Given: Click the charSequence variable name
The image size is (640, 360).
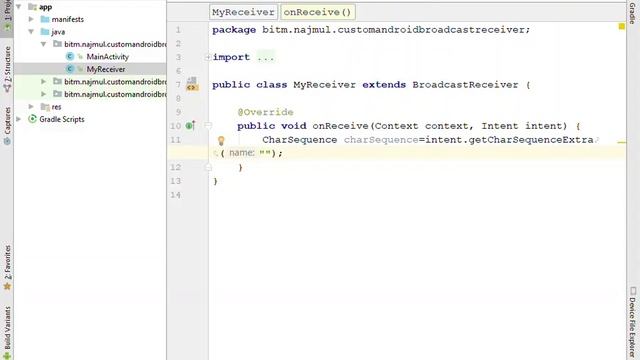Looking at the screenshot, I should [x=381, y=140].
